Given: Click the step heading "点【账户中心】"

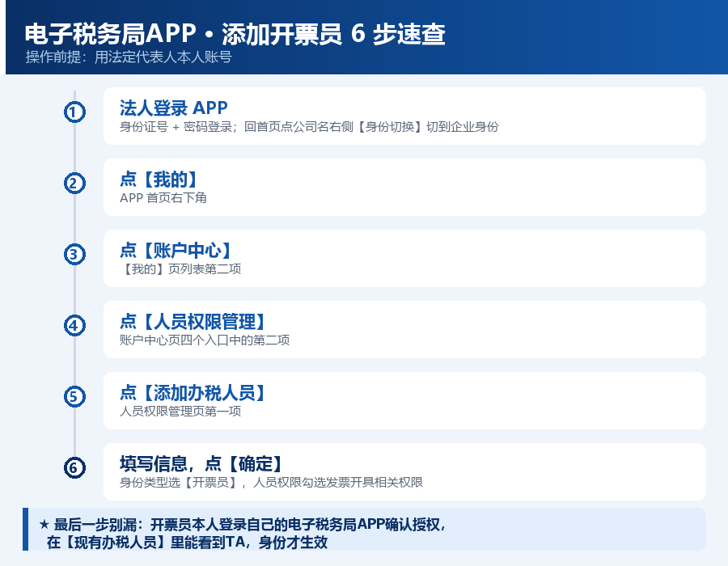Looking at the screenshot, I should (176, 250).
